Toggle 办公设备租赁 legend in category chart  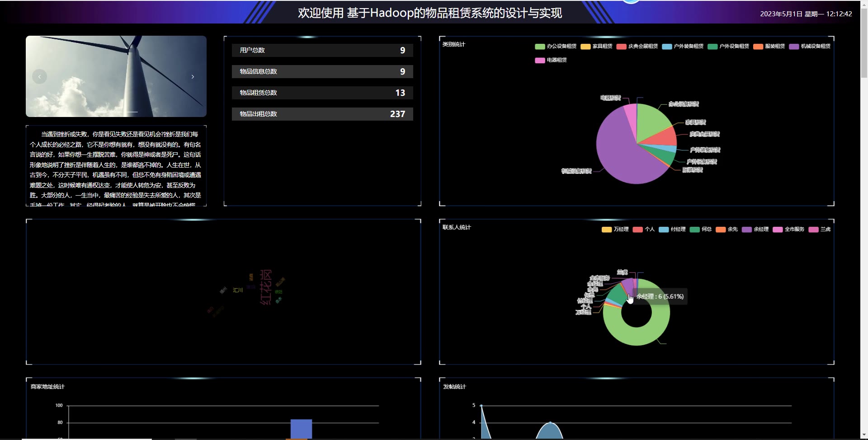556,47
